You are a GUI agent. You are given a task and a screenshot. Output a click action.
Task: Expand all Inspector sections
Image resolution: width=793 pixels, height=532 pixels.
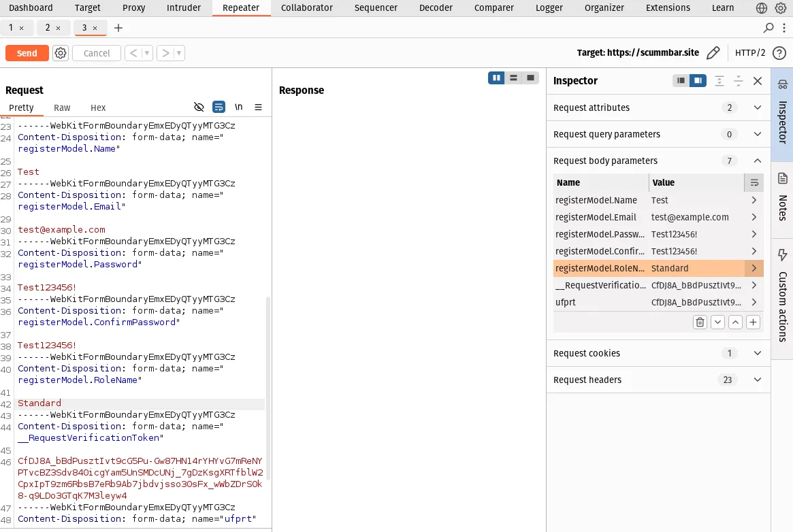click(719, 81)
